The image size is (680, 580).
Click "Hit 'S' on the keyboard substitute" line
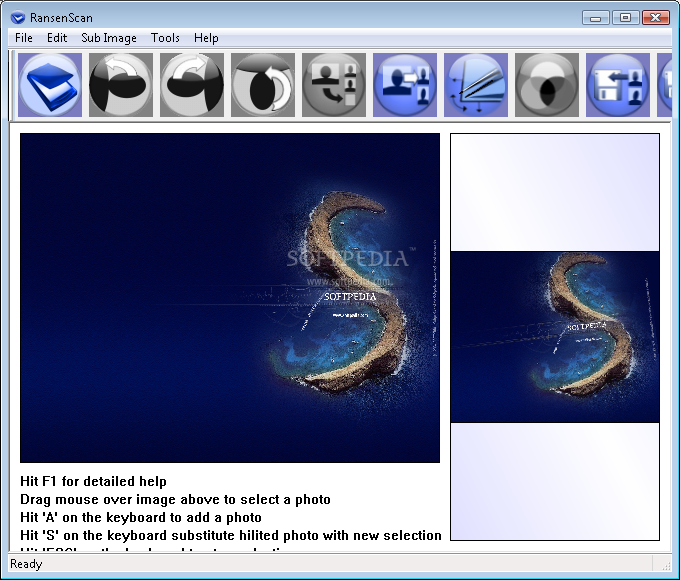click(x=231, y=535)
